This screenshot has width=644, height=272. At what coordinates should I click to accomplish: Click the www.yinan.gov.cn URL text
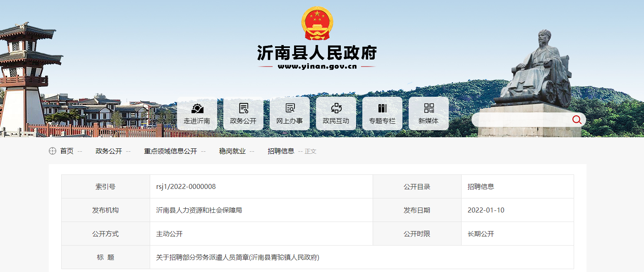317,67
